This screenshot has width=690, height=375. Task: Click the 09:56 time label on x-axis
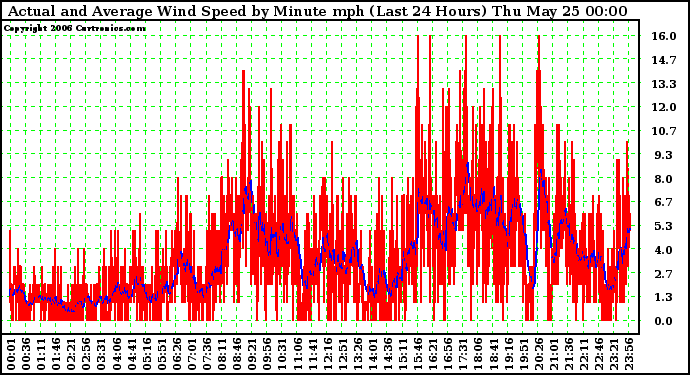(x=267, y=354)
